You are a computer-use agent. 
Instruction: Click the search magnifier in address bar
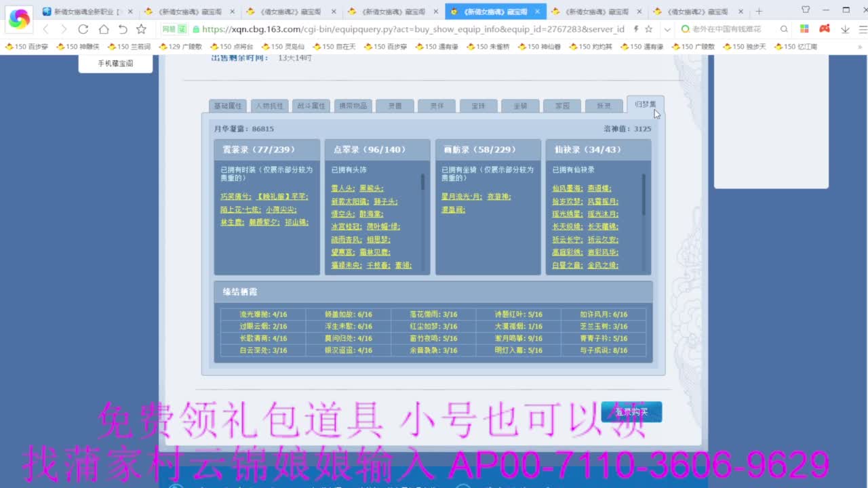(783, 29)
